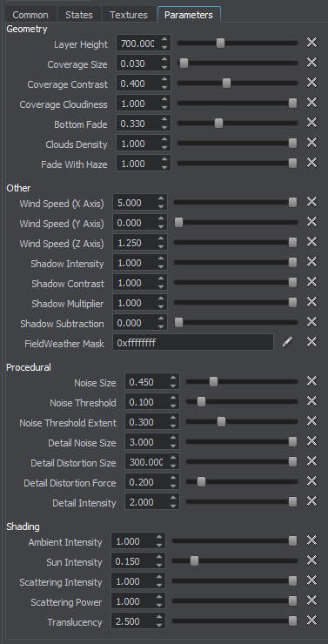Reset Shadow Intensity with its X icon

coord(312,262)
